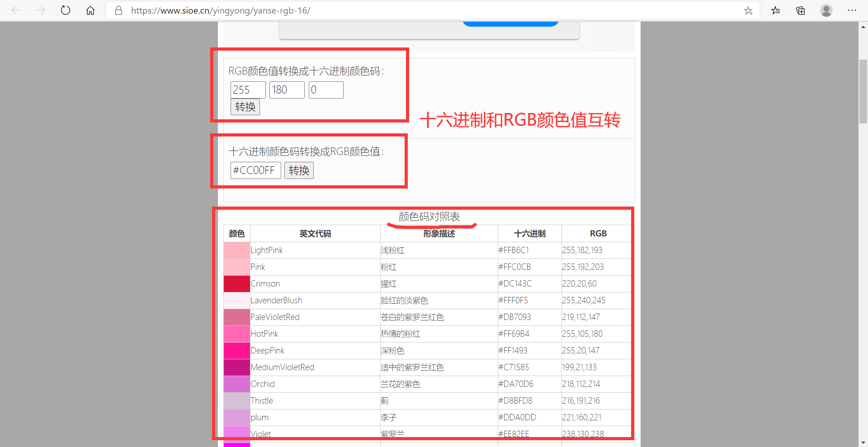
Task: Click the HotPink color swatch
Action: click(x=237, y=334)
